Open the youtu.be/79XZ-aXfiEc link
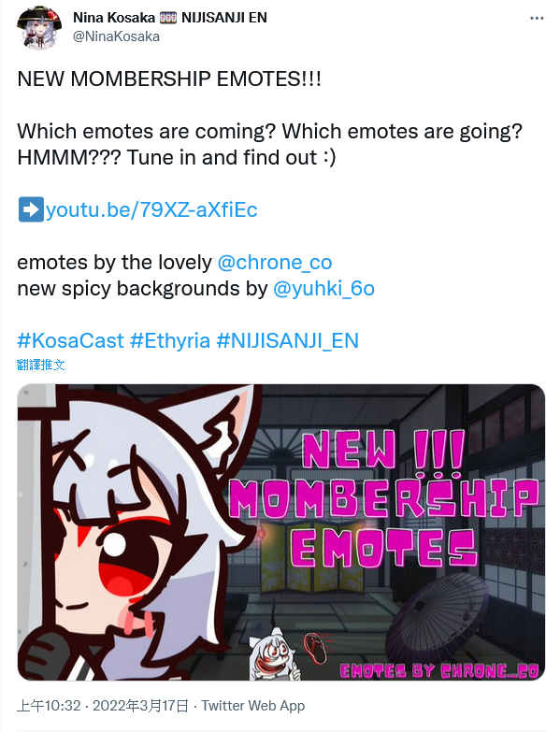560x732 pixels. click(x=151, y=210)
